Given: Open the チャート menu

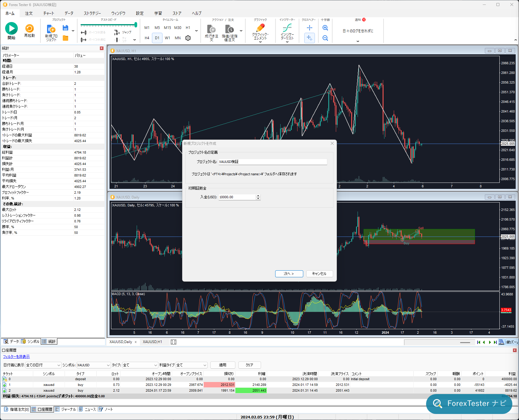Looking at the screenshot, I should click(49, 13).
